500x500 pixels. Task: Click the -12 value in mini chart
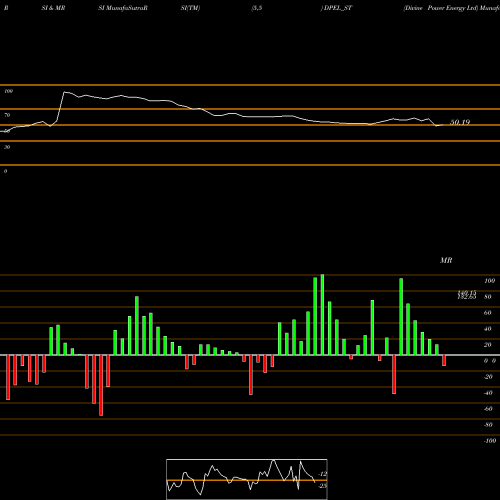[322, 474]
